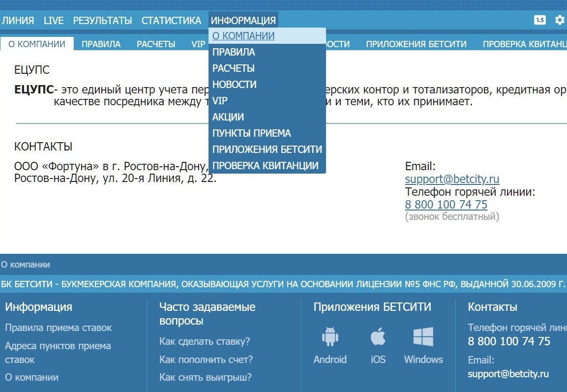This screenshot has height=392, width=567.
Task: Open footer link Правила приема ставок
Action: point(58,328)
